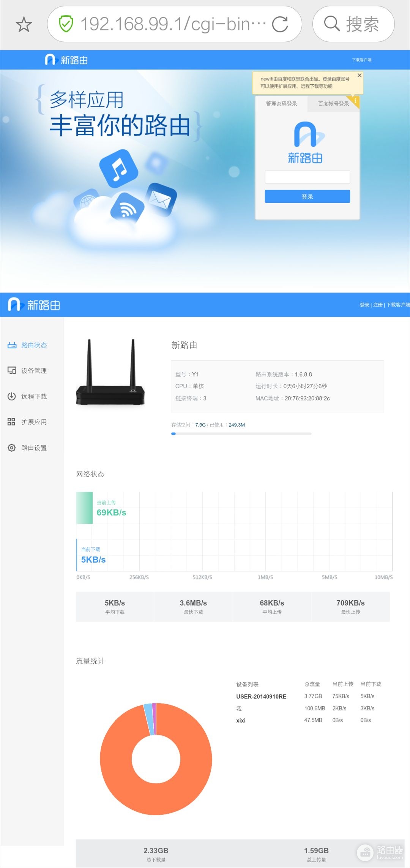Image resolution: width=410 pixels, height=868 pixels.
Task: Click the music note app icon
Action: click(119, 169)
